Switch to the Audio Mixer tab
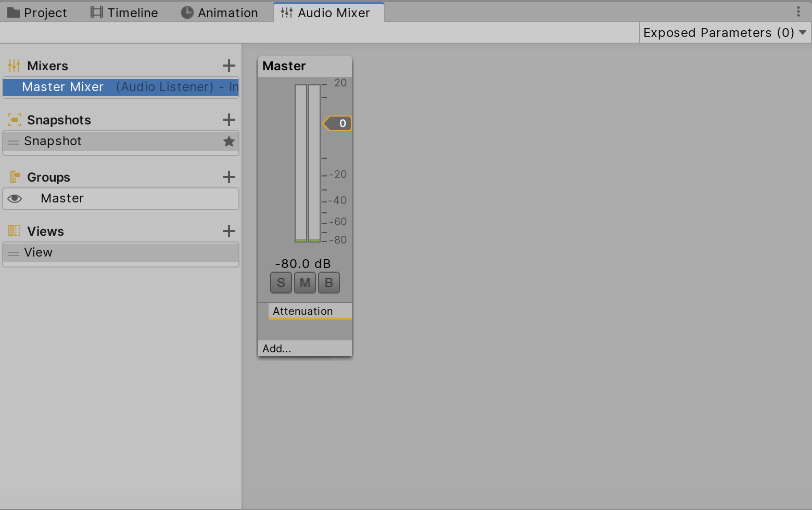 coord(328,12)
